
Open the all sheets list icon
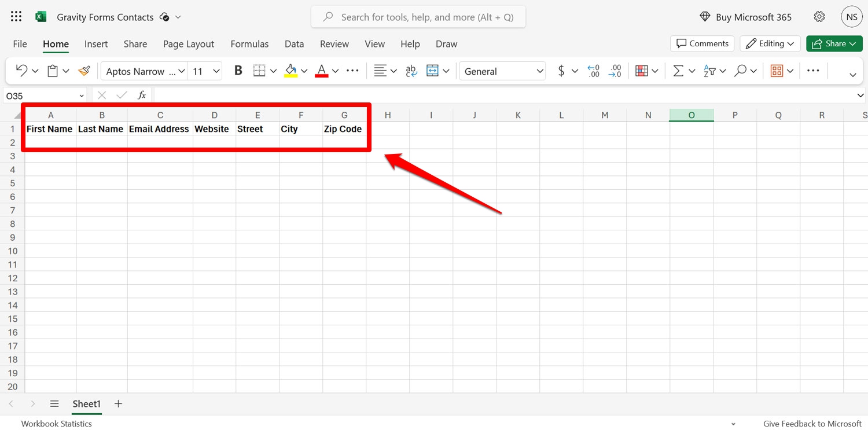(54, 404)
